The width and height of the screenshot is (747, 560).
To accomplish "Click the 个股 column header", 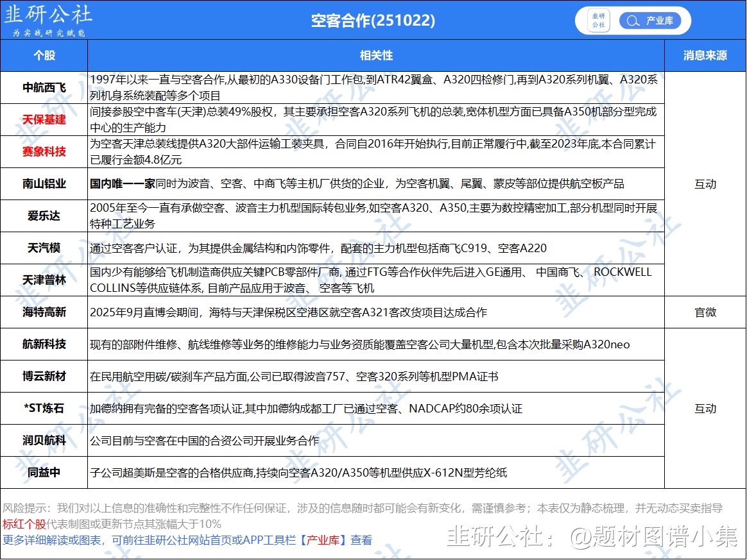I will [x=44, y=55].
